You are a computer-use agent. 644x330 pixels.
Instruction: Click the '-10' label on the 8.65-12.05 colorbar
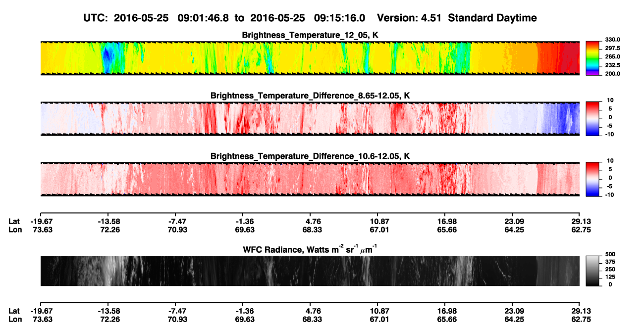coord(609,135)
